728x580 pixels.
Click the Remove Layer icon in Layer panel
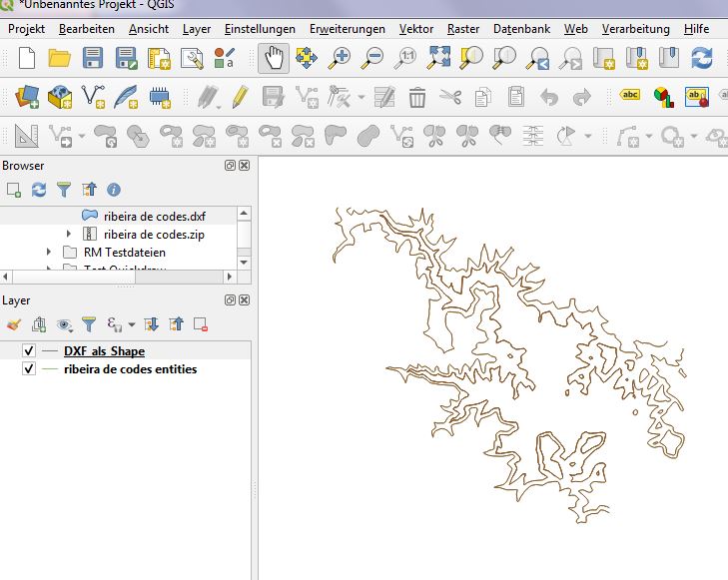point(200,324)
